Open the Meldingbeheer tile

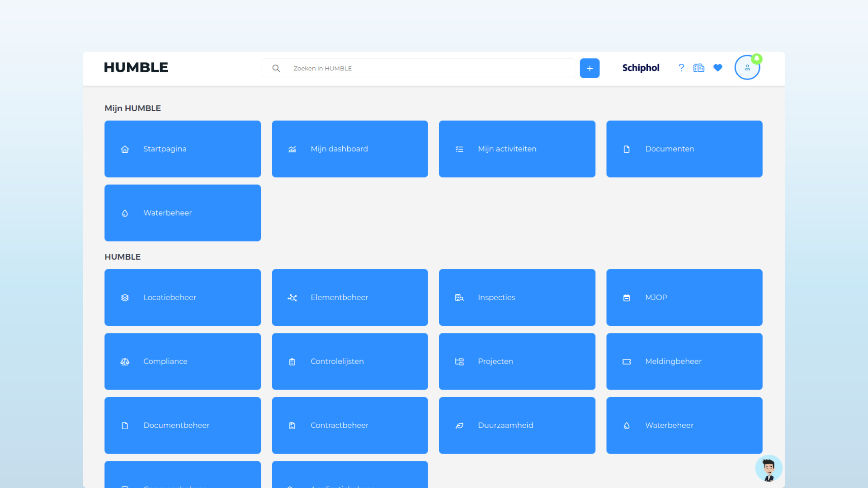[684, 361]
